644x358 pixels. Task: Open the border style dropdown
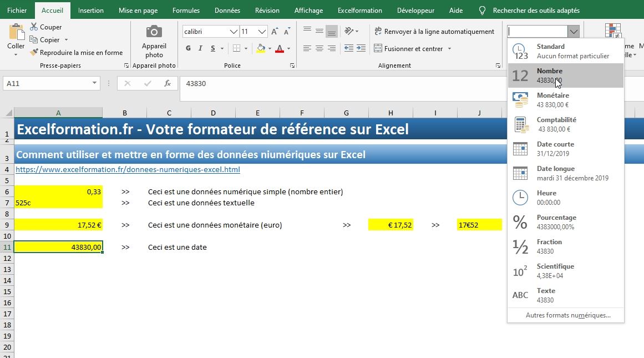pyautogui.click(x=246, y=49)
